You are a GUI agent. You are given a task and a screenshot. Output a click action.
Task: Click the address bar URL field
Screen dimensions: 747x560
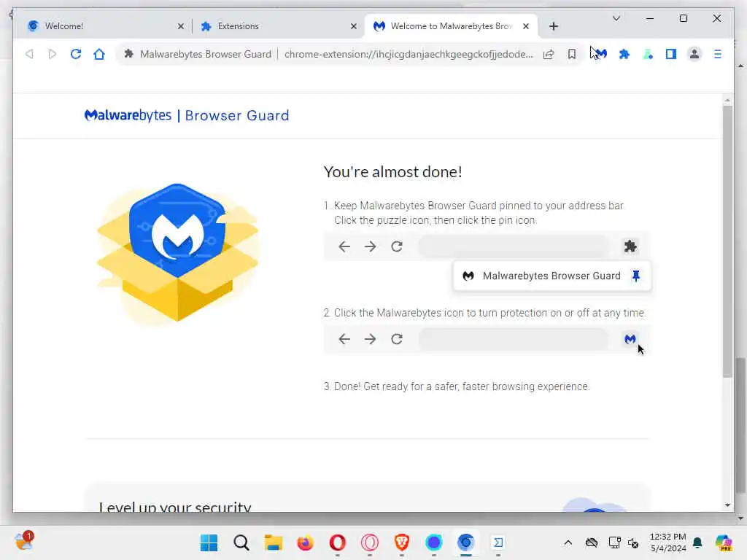[x=409, y=54]
